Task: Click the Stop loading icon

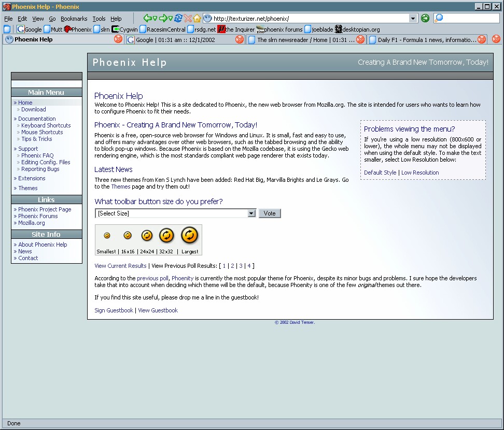Action: point(188,18)
